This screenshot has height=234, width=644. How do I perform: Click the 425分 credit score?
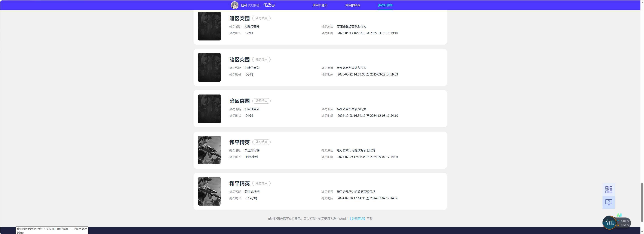click(269, 5)
